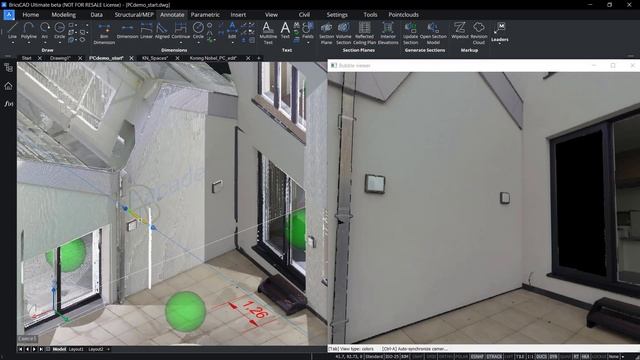Open the Home ribbon tab
Image resolution: width=640 pixels, height=360 pixels.
coord(31,15)
